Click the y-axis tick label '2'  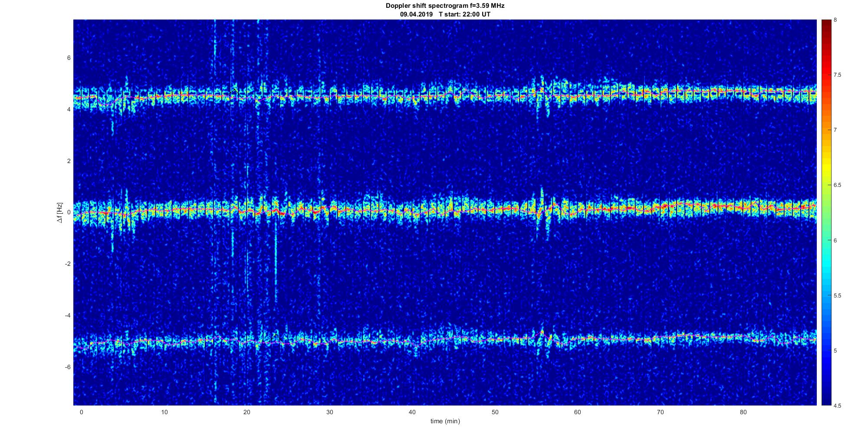[x=69, y=161]
